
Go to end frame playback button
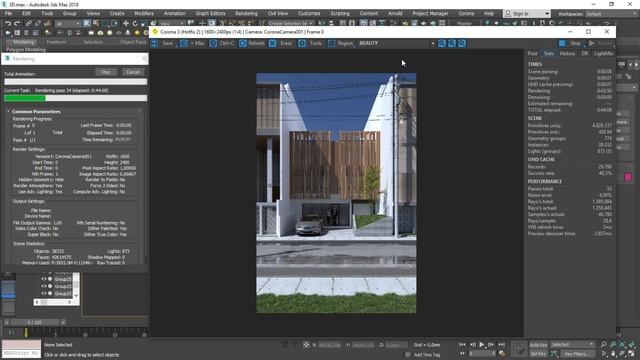(x=502, y=344)
